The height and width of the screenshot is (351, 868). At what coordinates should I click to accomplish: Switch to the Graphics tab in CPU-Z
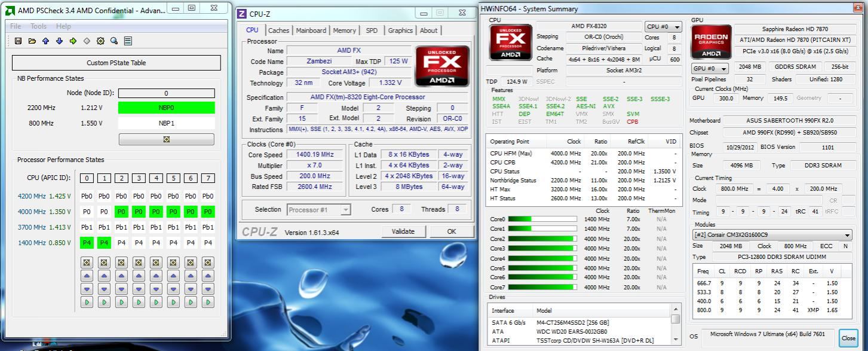(400, 30)
